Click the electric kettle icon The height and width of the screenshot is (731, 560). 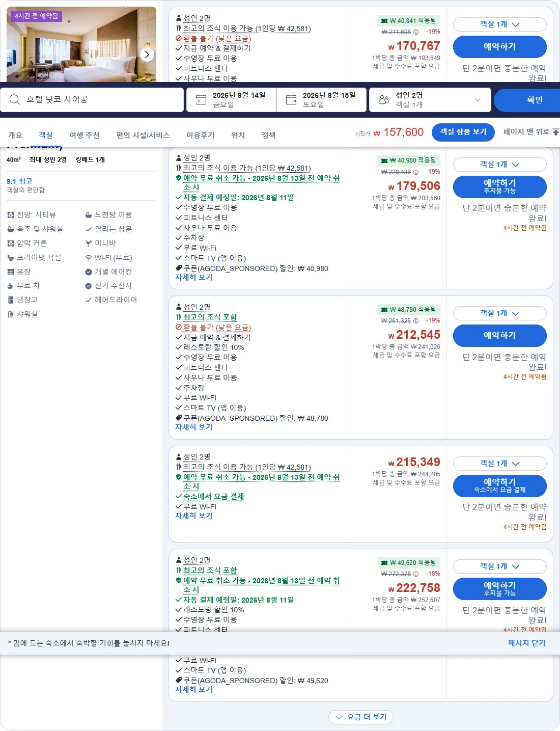click(89, 286)
